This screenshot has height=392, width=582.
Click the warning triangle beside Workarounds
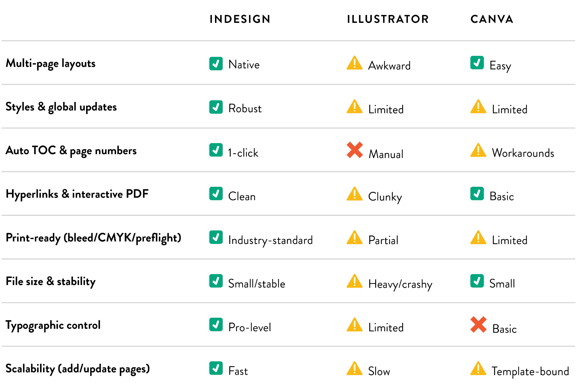click(x=478, y=151)
